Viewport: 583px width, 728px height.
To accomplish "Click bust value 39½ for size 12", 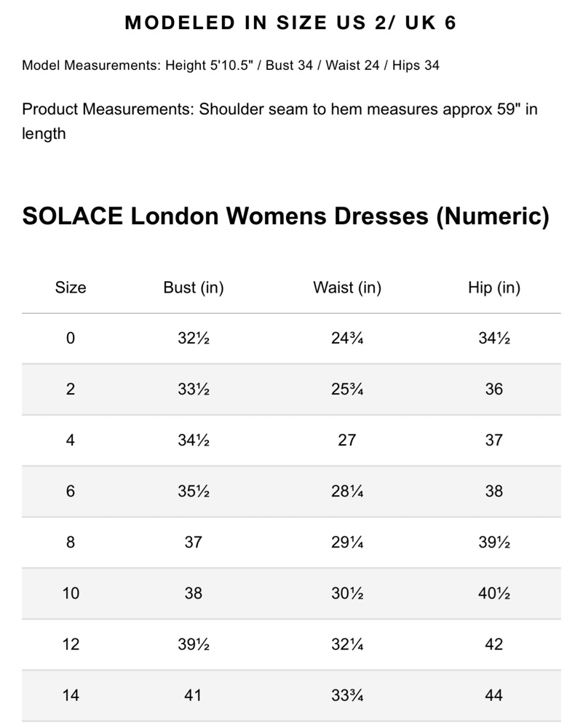I will coord(194,644).
